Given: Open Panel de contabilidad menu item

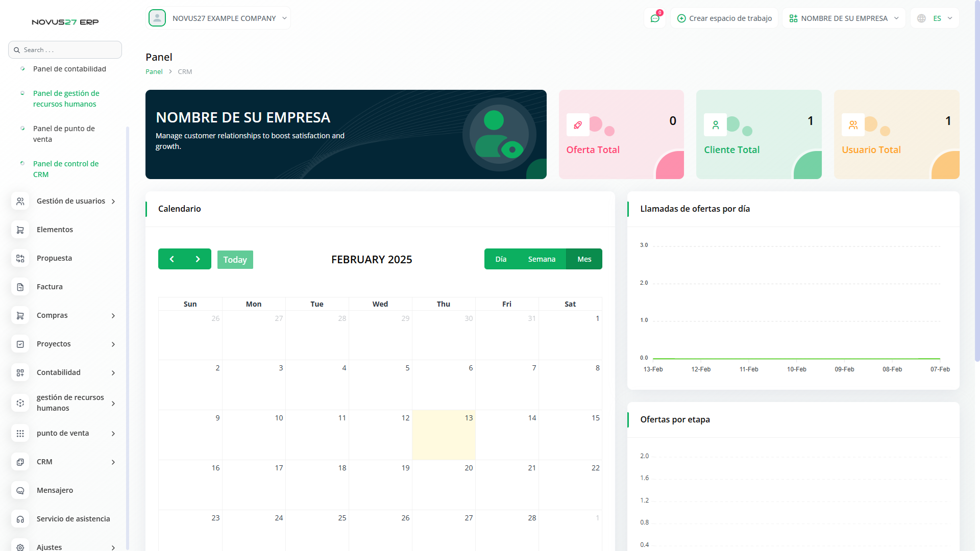Looking at the screenshot, I should [69, 69].
